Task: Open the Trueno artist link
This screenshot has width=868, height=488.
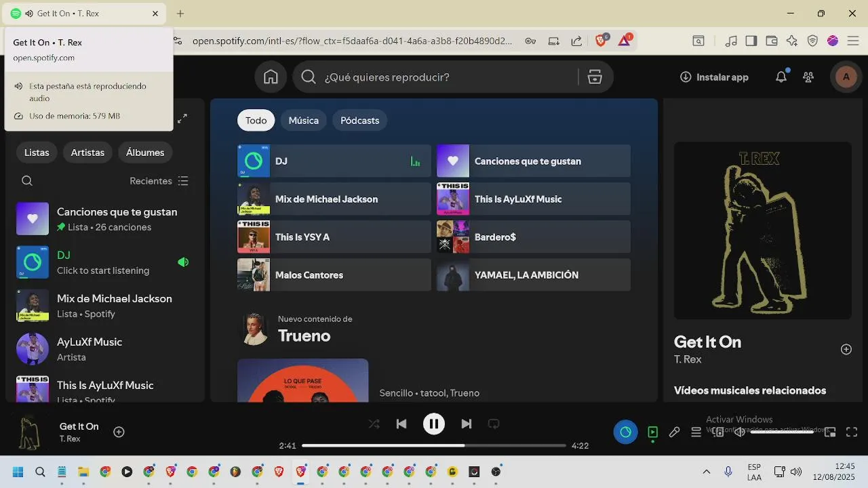Action: (304, 336)
